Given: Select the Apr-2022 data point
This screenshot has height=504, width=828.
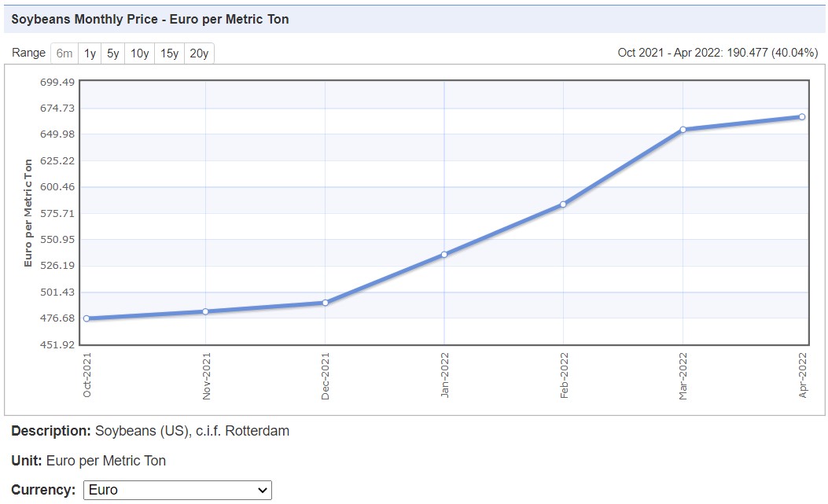Looking at the screenshot, I should pyautogui.click(x=801, y=116).
